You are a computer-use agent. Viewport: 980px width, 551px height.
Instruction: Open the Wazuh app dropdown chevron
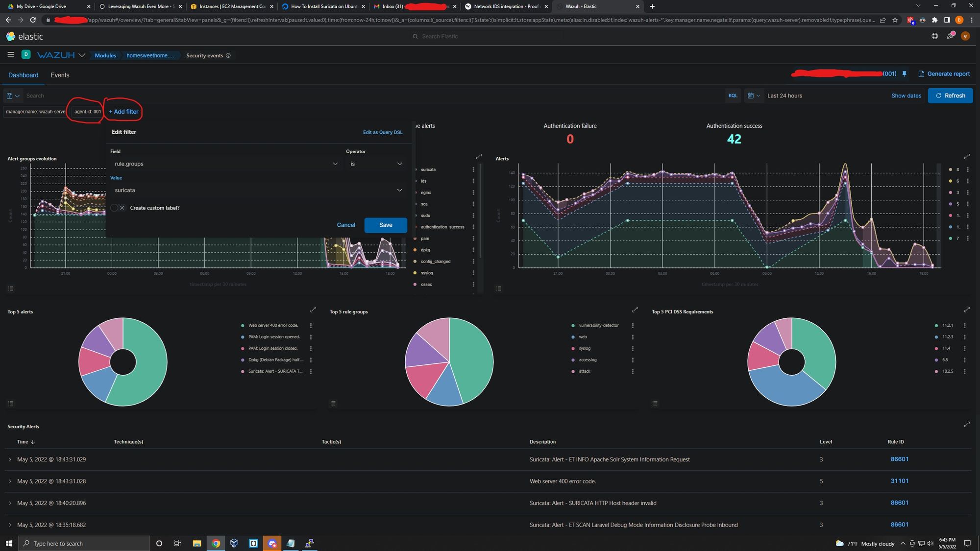[82, 55]
